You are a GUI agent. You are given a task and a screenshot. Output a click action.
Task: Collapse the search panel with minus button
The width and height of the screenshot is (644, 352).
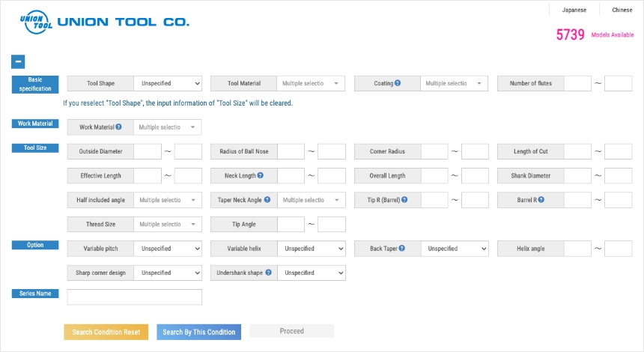18,62
